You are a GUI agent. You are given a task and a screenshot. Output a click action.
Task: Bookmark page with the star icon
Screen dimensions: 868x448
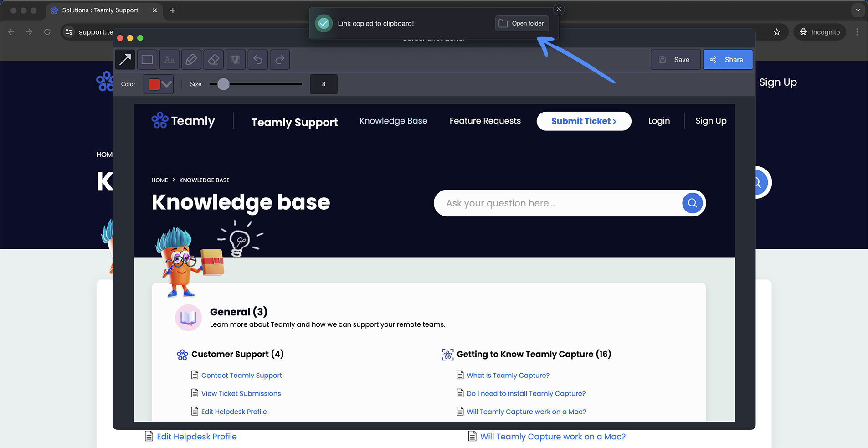(x=777, y=32)
